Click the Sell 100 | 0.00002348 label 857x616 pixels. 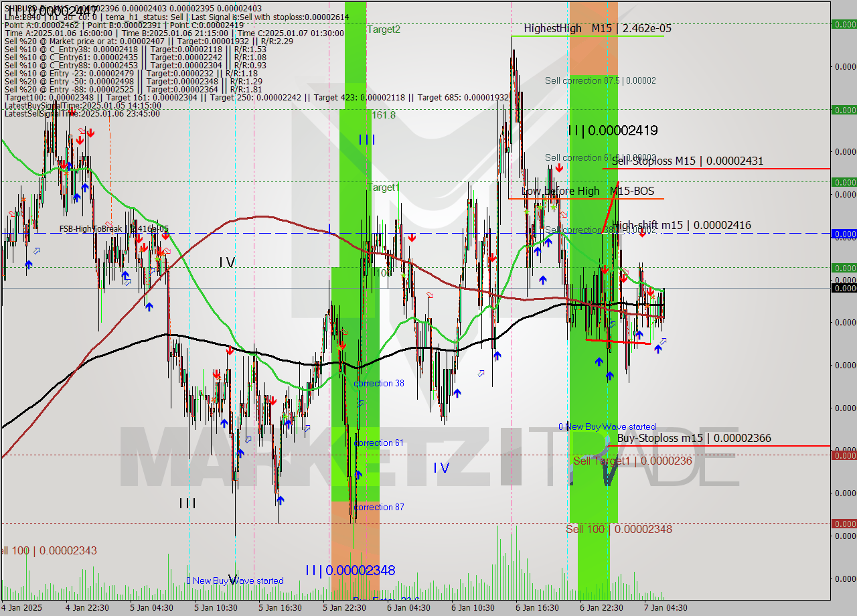coord(619,529)
